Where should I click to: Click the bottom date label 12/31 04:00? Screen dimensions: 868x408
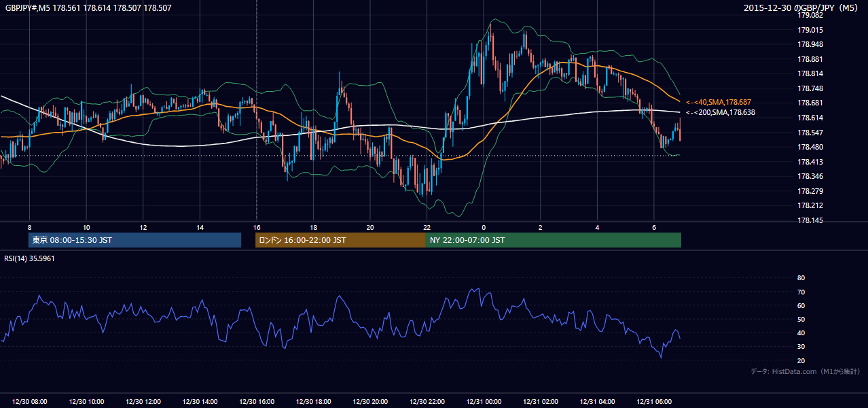pyautogui.click(x=597, y=402)
